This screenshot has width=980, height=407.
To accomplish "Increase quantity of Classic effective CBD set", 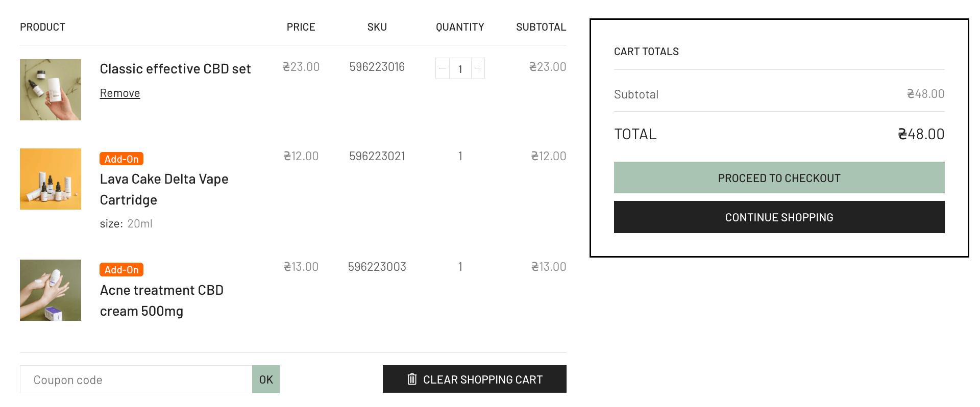I will (478, 68).
